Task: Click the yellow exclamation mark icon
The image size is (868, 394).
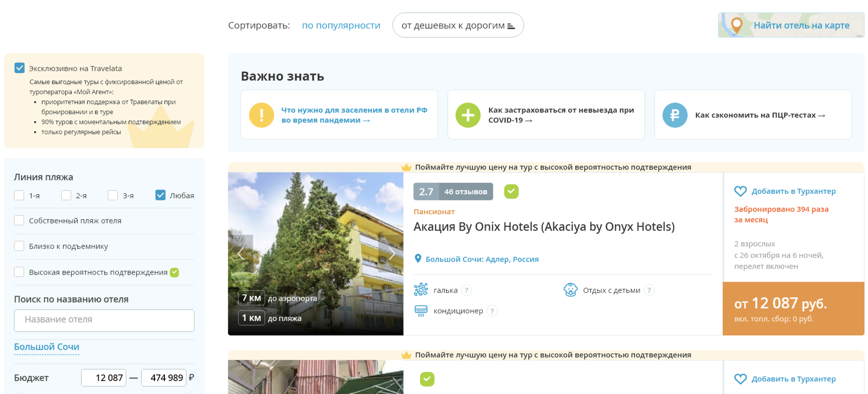Action: [x=261, y=115]
